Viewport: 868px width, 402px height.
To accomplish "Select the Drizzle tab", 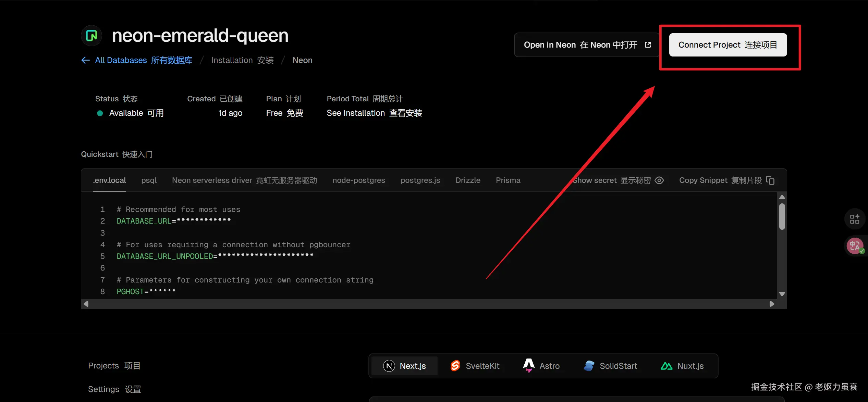I will click(x=468, y=180).
